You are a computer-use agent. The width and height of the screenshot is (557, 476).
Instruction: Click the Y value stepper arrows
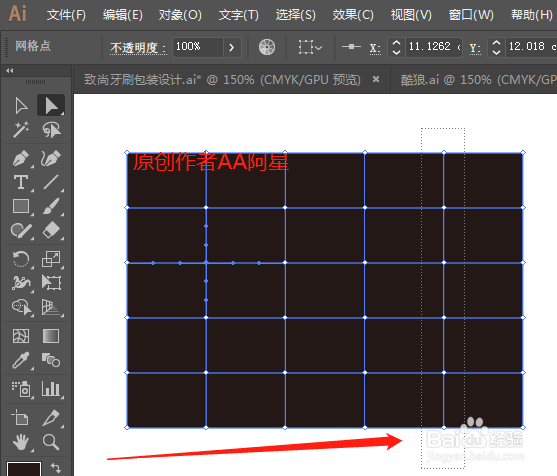(497, 47)
